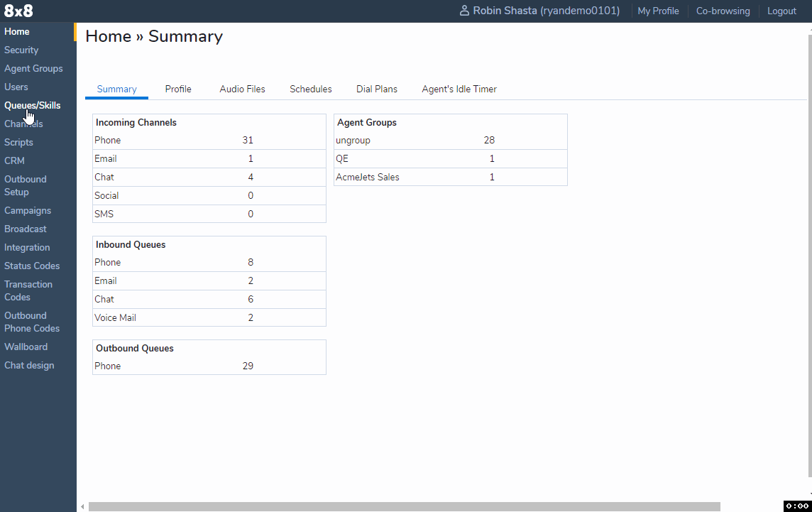The width and height of the screenshot is (812, 512).
Task: Switch to the Profile tab
Action: point(178,89)
